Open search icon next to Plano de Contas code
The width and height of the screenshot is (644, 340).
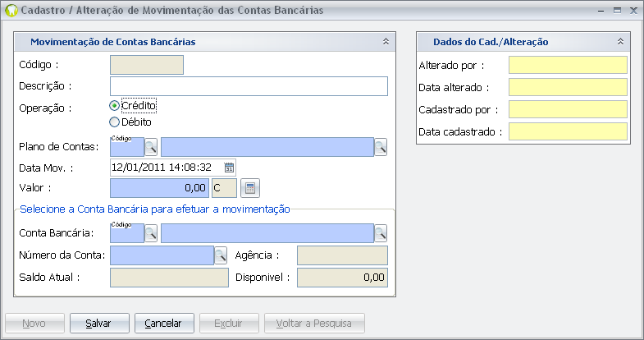point(151,147)
